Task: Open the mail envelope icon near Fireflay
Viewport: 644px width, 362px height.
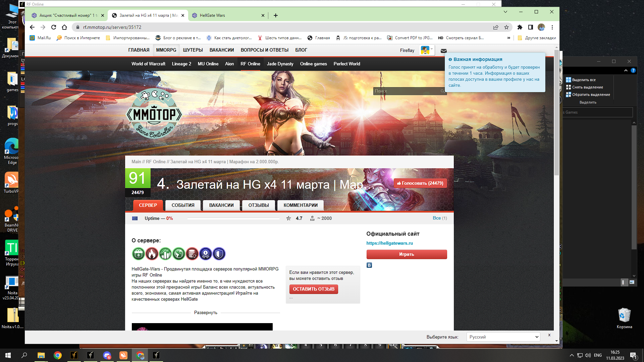Action: (x=443, y=51)
